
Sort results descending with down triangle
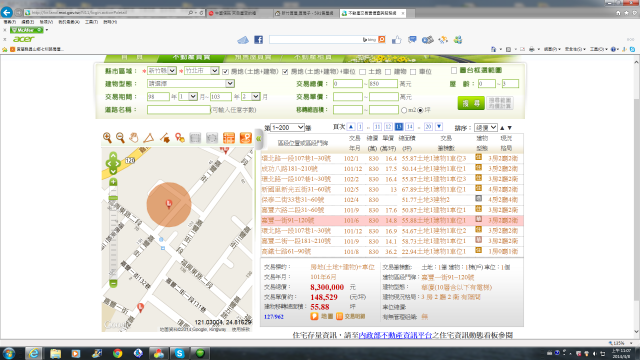[510, 128]
